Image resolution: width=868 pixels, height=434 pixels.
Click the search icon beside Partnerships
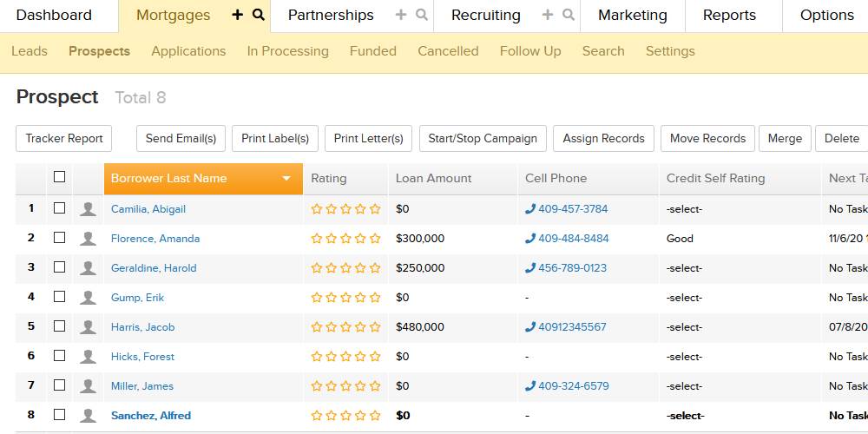(422, 15)
